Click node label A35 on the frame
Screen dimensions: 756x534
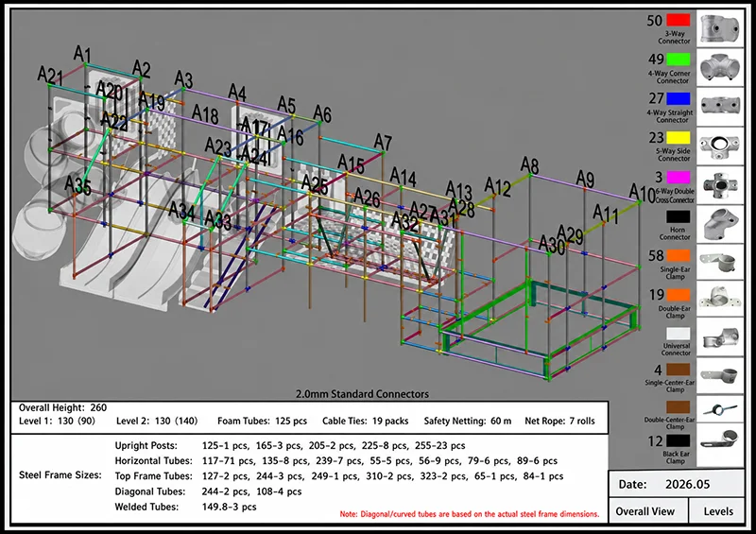coord(77,185)
